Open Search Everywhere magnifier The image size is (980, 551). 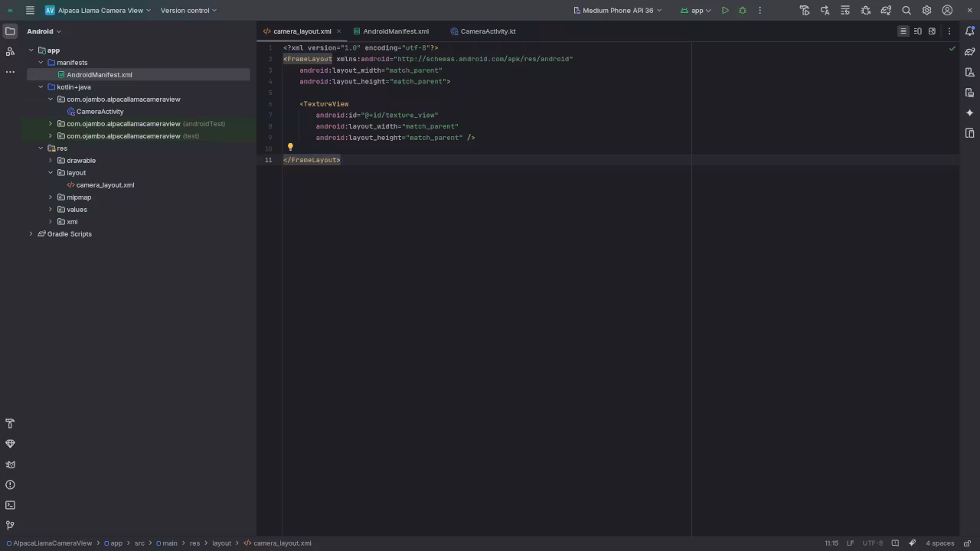click(x=906, y=10)
